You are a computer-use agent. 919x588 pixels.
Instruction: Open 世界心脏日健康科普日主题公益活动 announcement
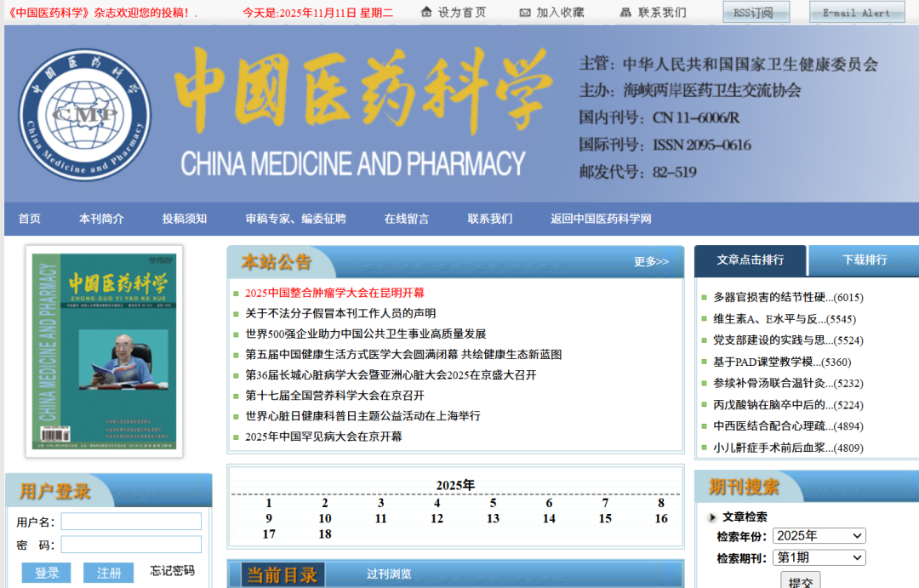tap(362, 416)
